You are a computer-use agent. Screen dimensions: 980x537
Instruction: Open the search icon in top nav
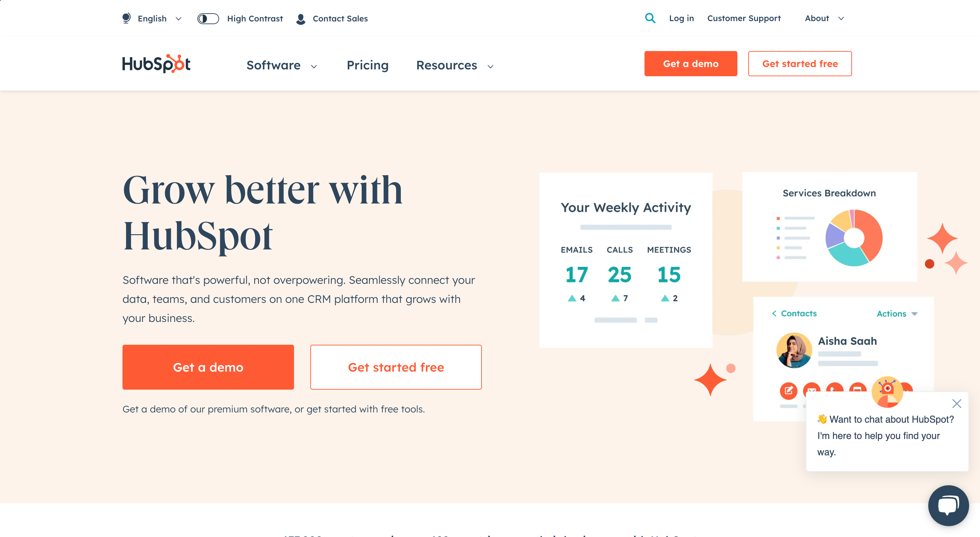(x=651, y=18)
